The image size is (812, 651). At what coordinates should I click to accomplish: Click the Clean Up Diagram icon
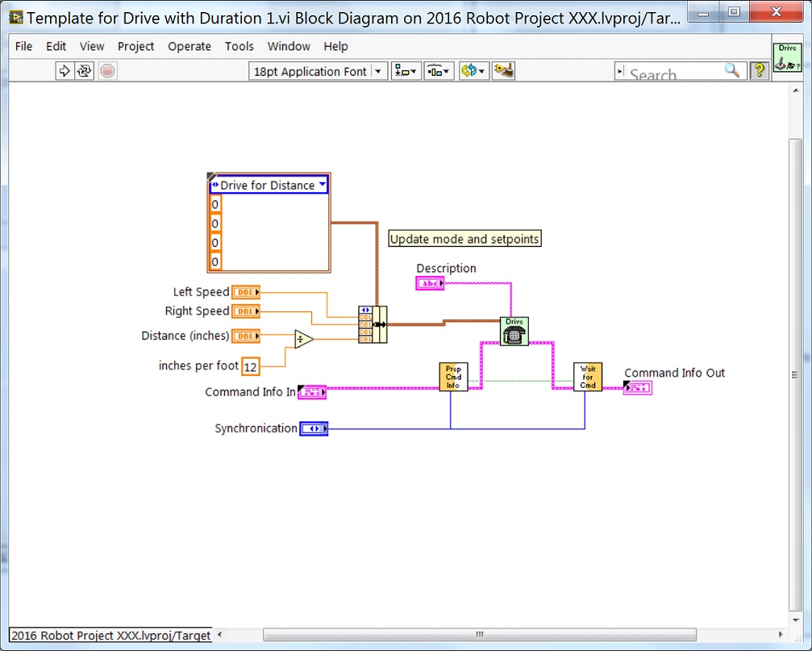click(x=504, y=71)
